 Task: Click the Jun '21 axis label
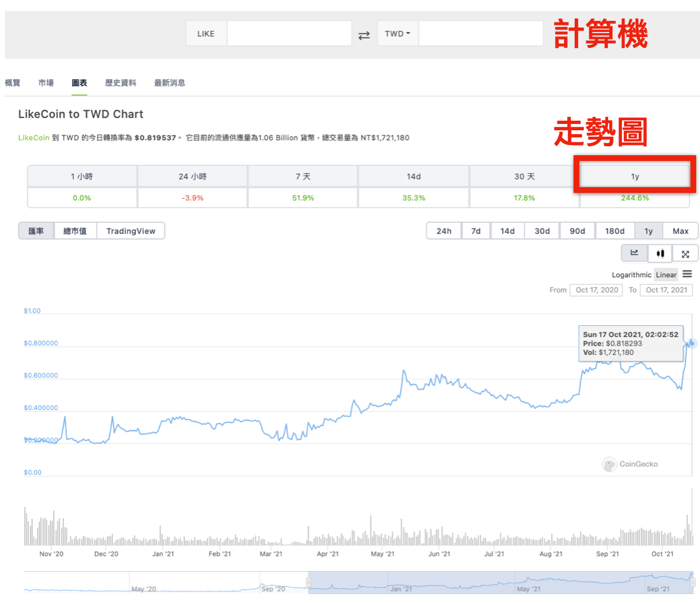coord(439,554)
